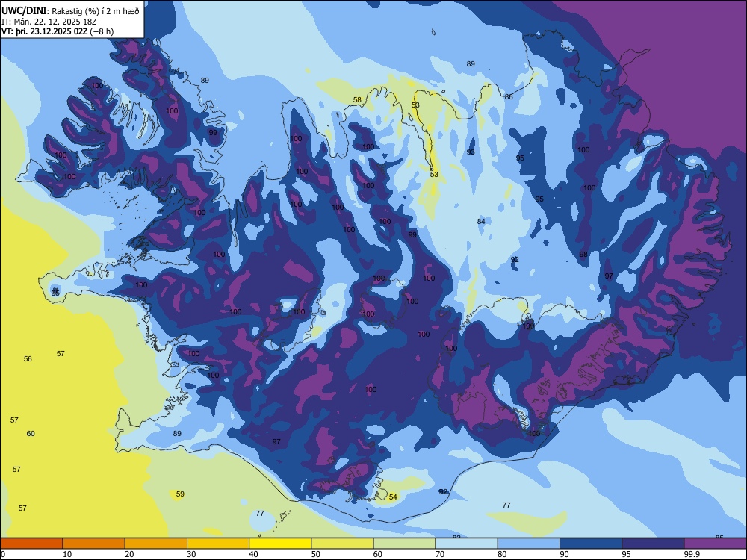Pick the pale yellow 50–60 legend swatch
747x560 pixels.
(342, 544)
